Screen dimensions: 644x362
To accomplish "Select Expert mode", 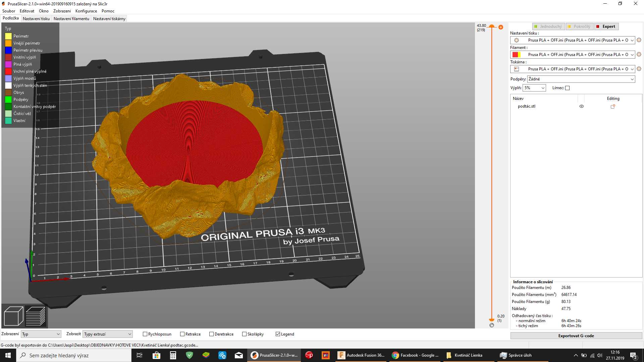I will [606, 26].
